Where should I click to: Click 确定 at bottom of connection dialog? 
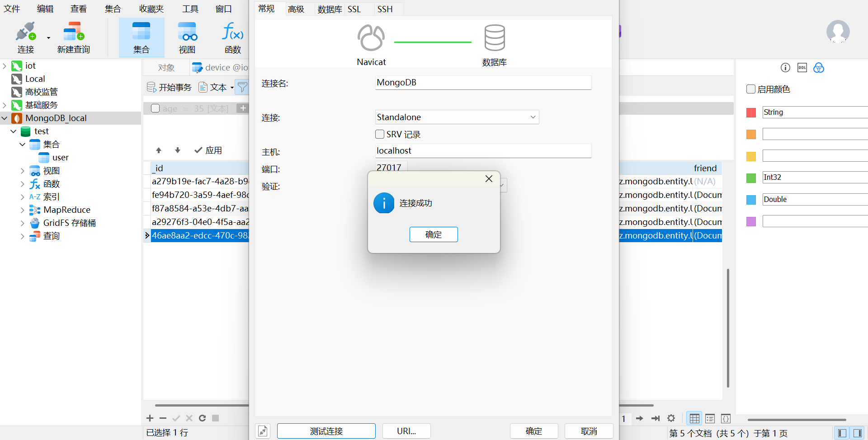[534, 431]
